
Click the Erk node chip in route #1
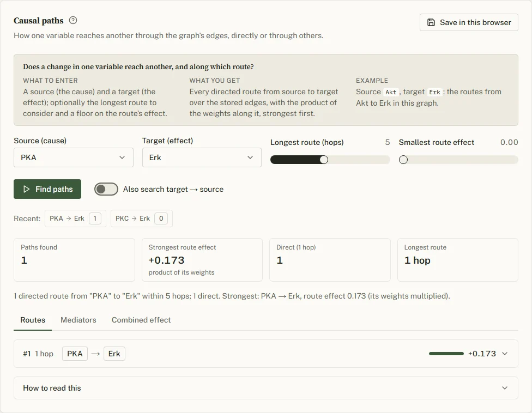(x=114, y=354)
